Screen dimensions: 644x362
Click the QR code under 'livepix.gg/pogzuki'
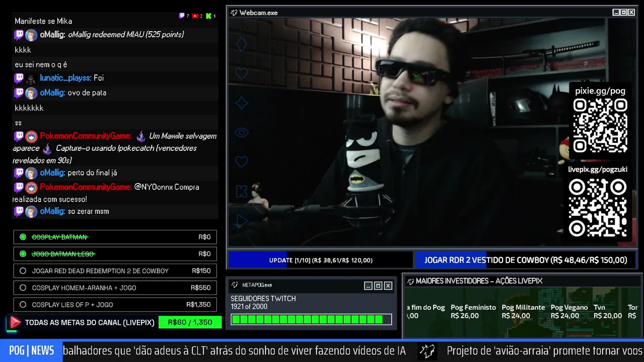point(598,208)
